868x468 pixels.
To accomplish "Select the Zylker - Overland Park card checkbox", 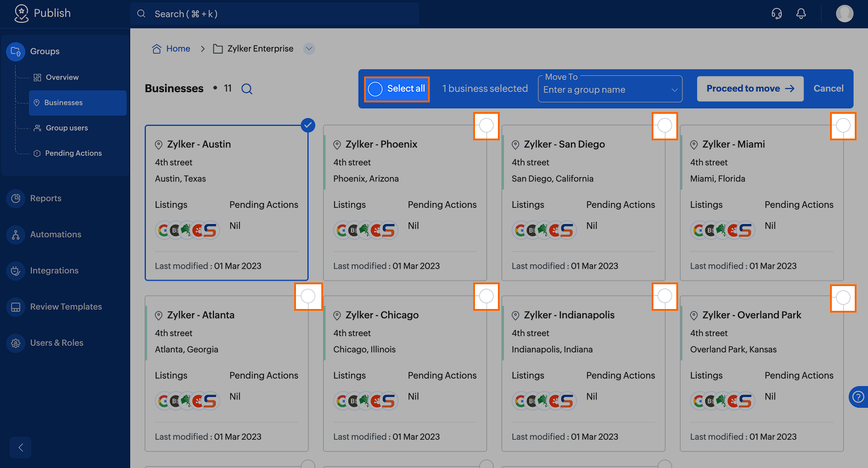I will [x=843, y=297].
